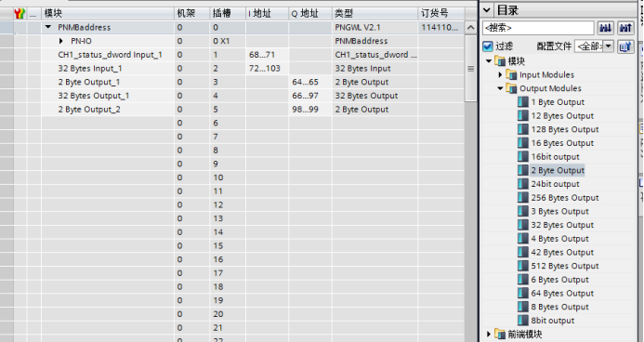Click the 2 Byte Output catalog icon

[x=523, y=170]
